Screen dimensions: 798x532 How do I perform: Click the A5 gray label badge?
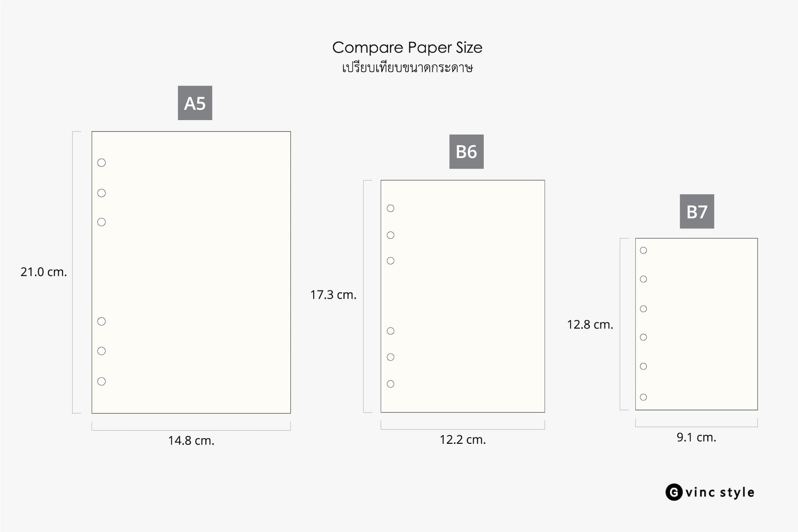click(195, 103)
